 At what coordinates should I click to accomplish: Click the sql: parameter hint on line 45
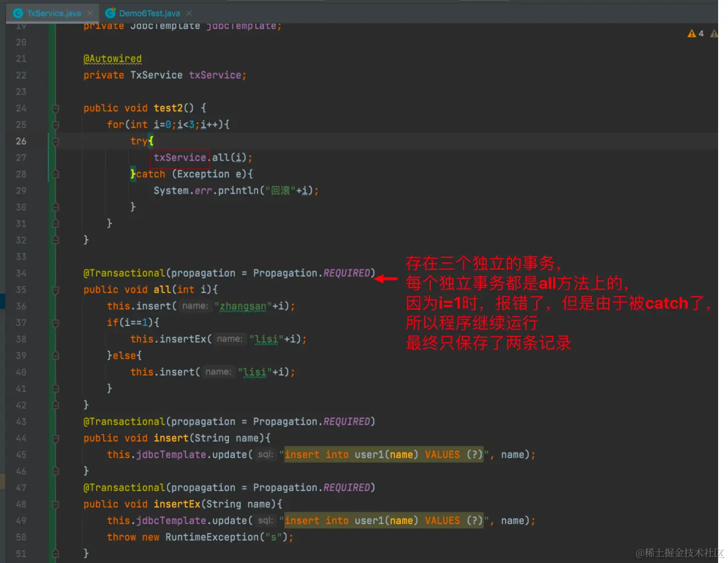[x=266, y=454]
